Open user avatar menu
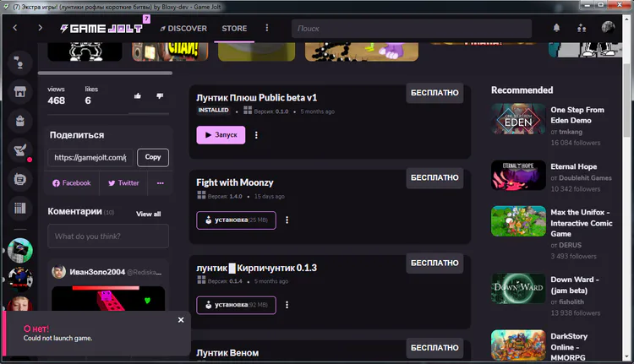This screenshot has width=634, height=364. tap(608, 28)
